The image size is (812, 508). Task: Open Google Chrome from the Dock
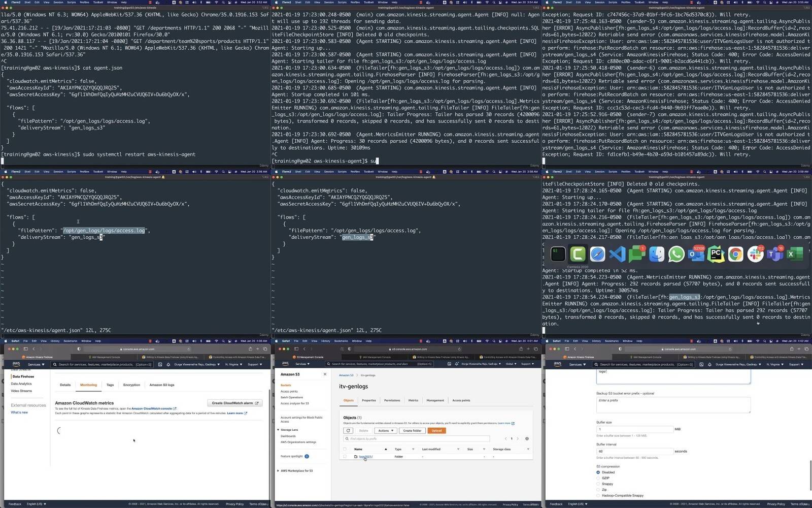coord(736,254)
